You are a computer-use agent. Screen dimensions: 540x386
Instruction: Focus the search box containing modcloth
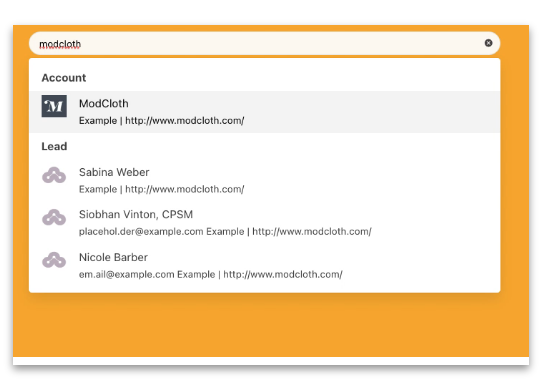tap(264, 43)
